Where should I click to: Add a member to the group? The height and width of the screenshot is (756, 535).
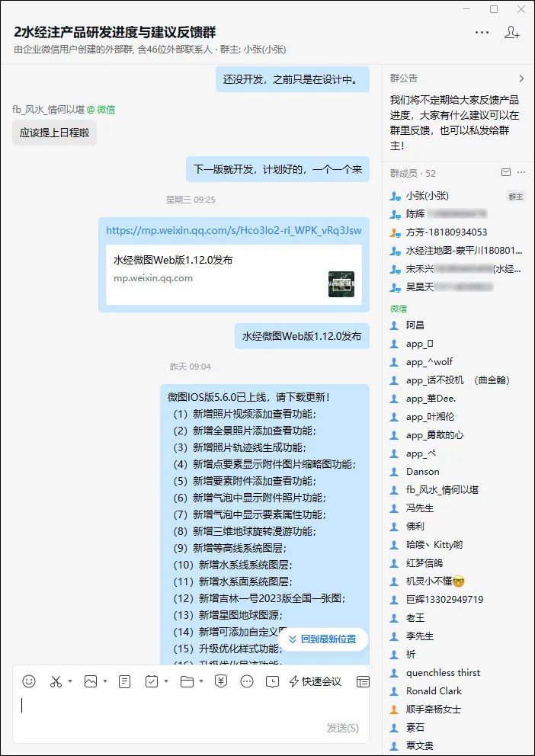[x=512, y=32]
